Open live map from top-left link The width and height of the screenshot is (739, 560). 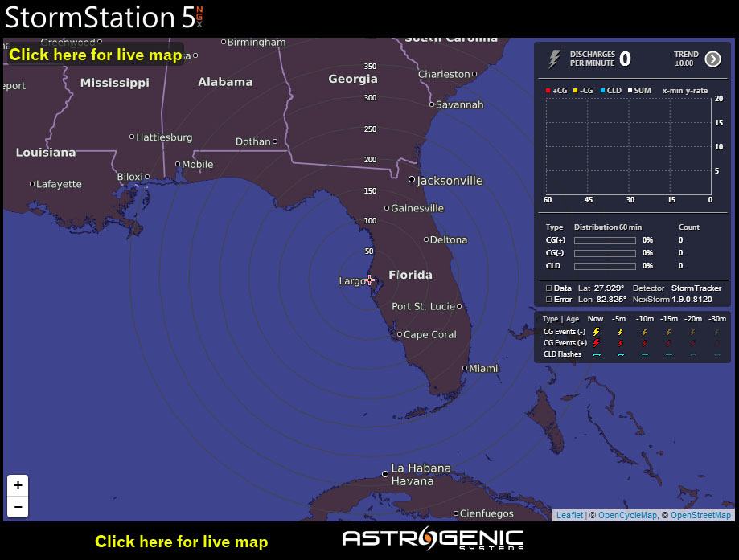[x=95, y=55]
